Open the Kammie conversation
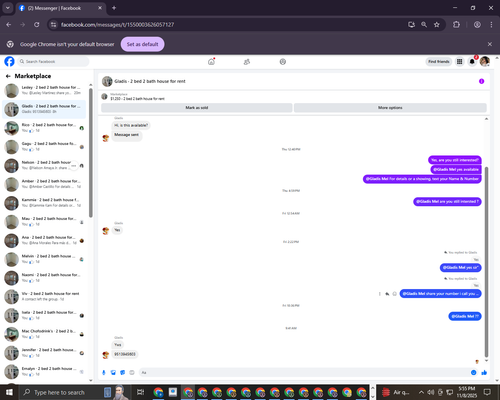This screenshot has width=500, height=400. [x=44, y=203]
